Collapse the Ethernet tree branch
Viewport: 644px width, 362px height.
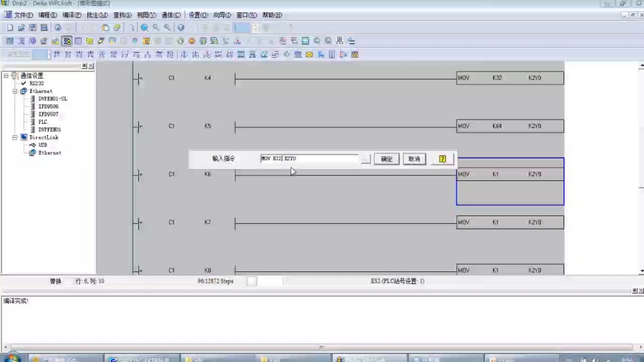[x=14, y=90]
